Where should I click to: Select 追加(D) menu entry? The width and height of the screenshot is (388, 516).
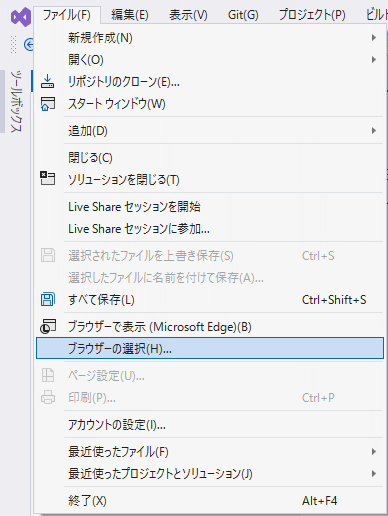coord(210,131)
